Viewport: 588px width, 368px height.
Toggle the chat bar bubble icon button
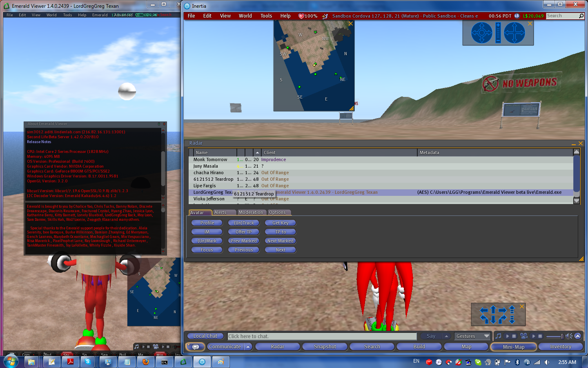[196, 347]
